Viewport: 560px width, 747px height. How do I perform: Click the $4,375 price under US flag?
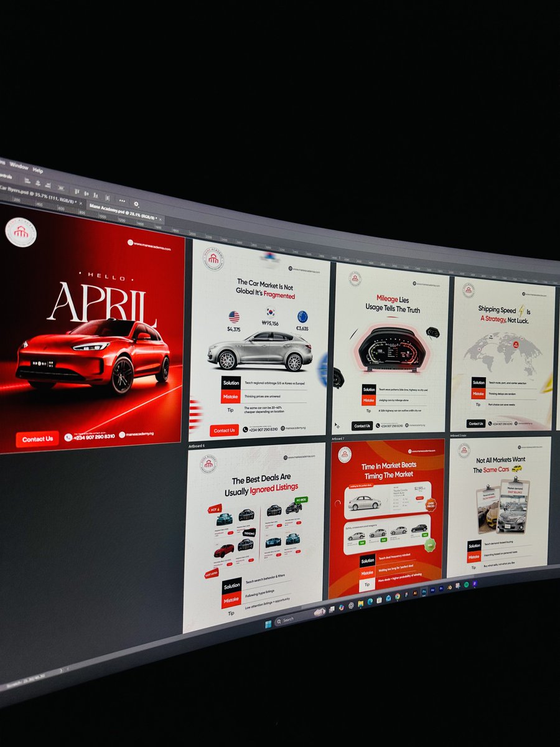[234, 329]
